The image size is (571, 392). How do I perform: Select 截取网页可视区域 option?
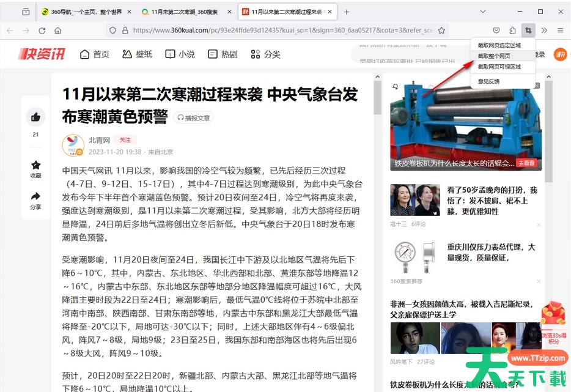pyautogui.click(x=499, y=67)
